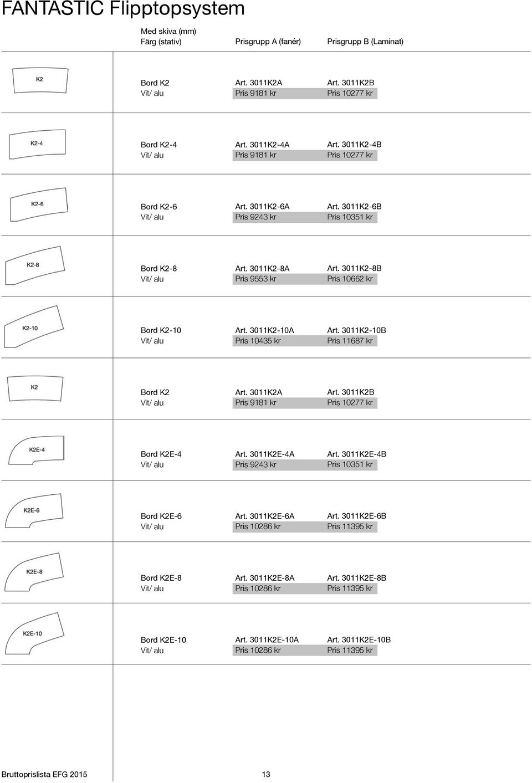Click article number Art. 3011K2-8B
The width and height of the screenshot is (532, 783).
(354, 268)
